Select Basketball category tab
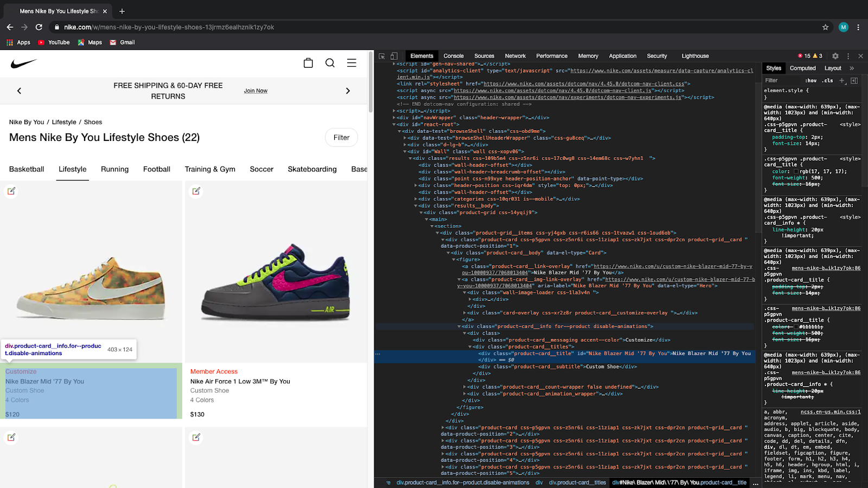The width and height of the screenshot is (868, 488). 27,169
